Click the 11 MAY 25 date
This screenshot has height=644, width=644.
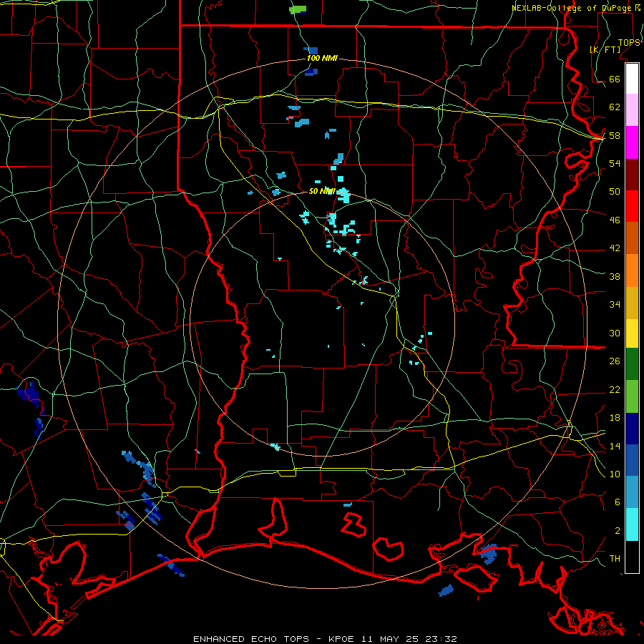pos(390,639)
